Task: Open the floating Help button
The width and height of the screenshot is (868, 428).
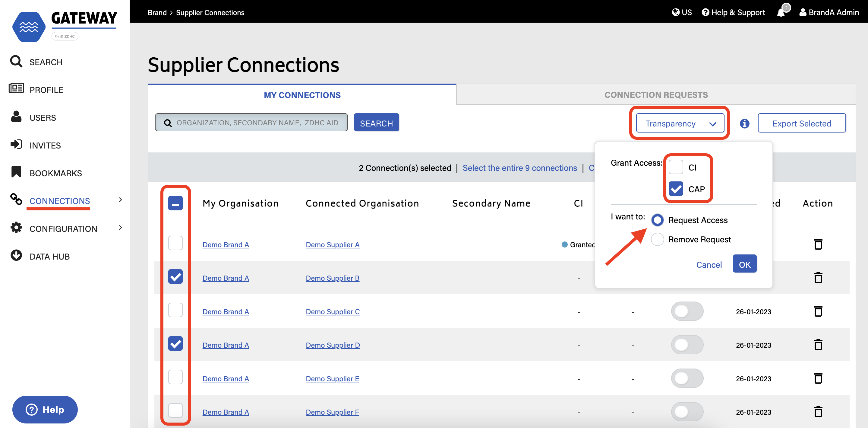Action: coord(45,410)
